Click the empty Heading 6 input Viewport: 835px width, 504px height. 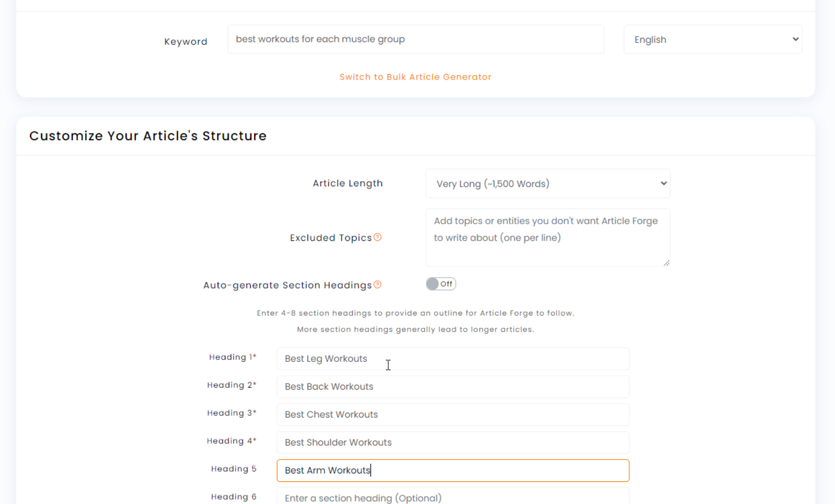[453, 497]
